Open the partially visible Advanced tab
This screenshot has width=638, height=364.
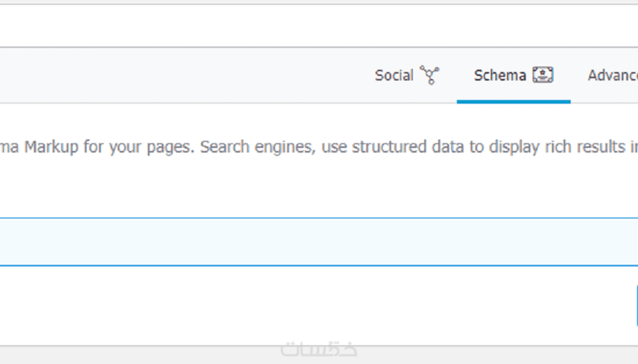click(x=612, y=75)
